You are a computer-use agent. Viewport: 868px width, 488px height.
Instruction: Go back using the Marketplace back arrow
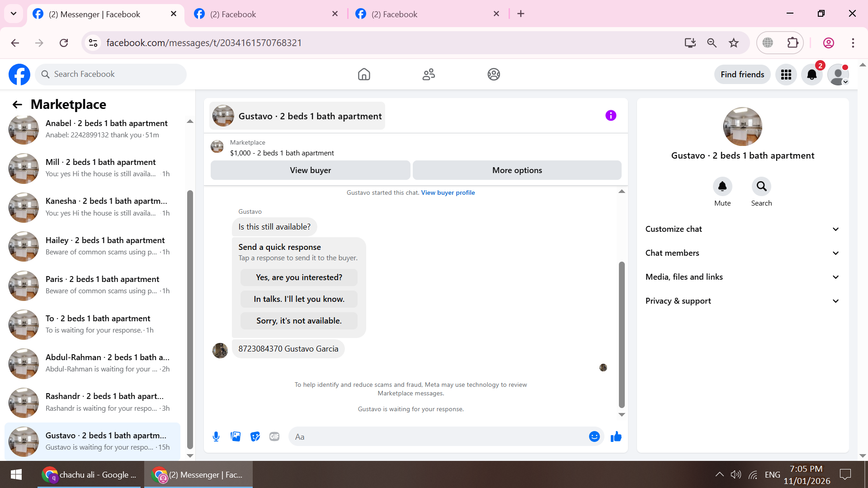tap(17, 105)
